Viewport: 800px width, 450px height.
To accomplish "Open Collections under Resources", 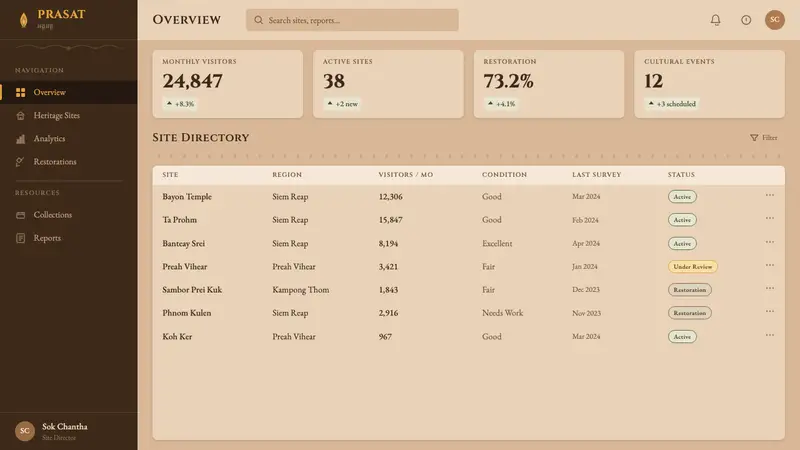I will (69, 215).
